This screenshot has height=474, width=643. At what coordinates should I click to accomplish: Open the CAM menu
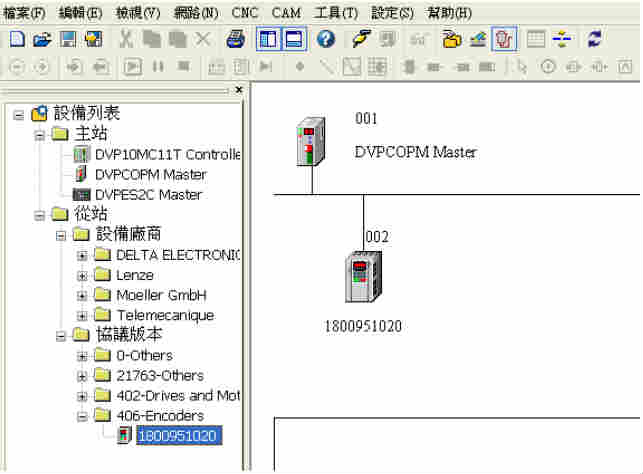[287, 13]
